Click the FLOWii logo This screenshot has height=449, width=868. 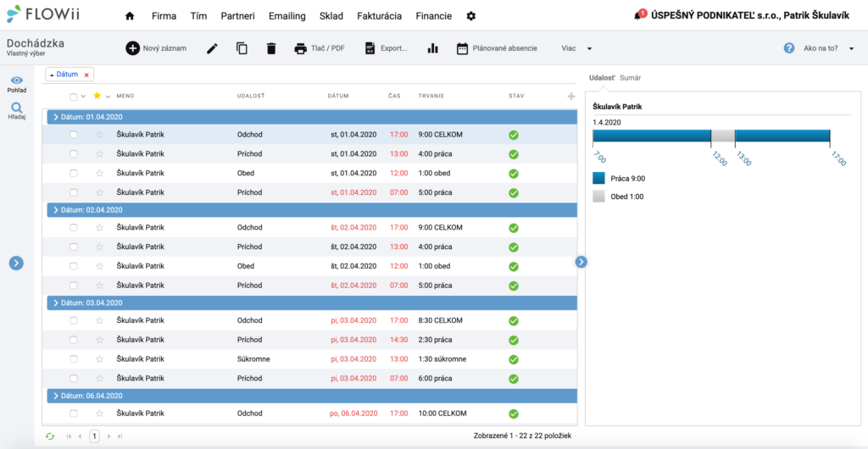(44, 14)
